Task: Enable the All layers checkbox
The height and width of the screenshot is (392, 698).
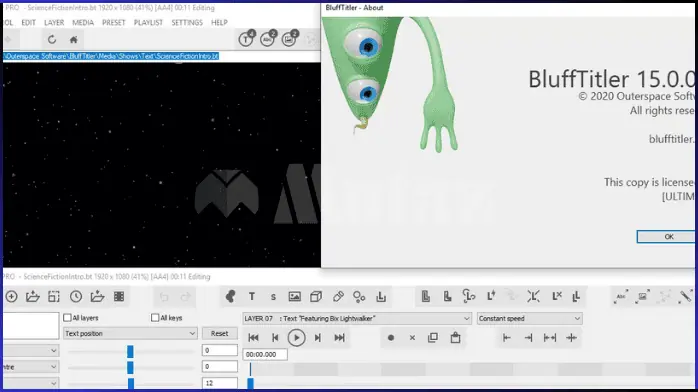Action: 67,318
